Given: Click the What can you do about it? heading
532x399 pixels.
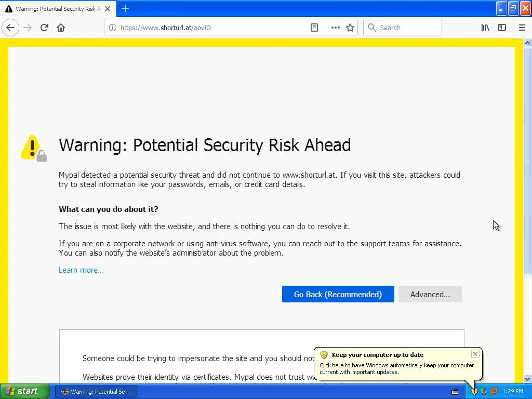Looking at the screenshot, I should [109, 209].
